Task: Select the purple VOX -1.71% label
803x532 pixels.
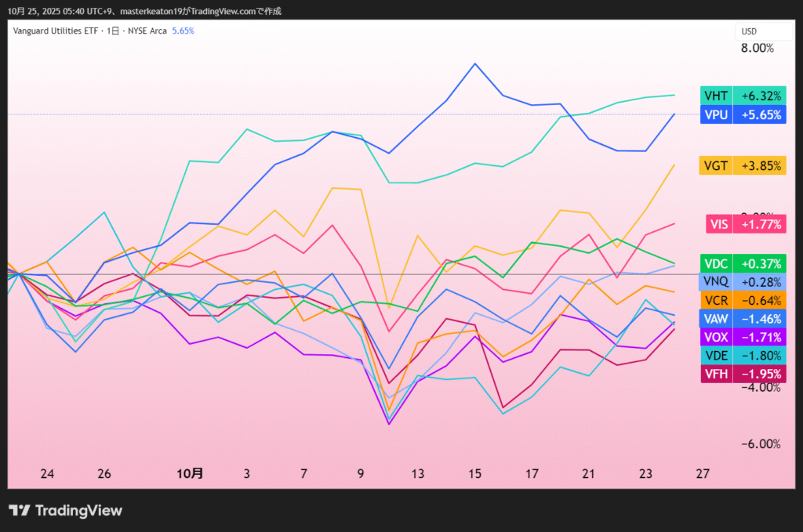Action: click(x=743, y=337)
